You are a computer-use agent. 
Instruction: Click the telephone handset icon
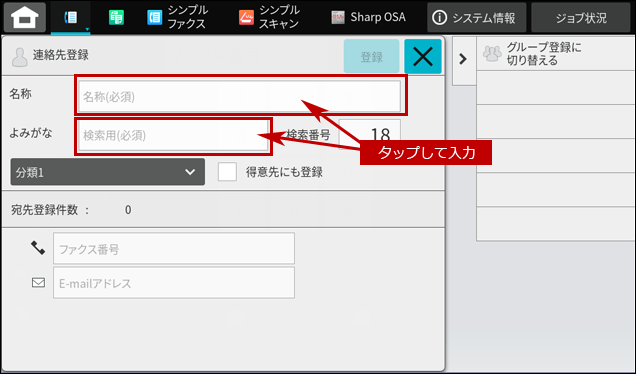click(38, 247)
